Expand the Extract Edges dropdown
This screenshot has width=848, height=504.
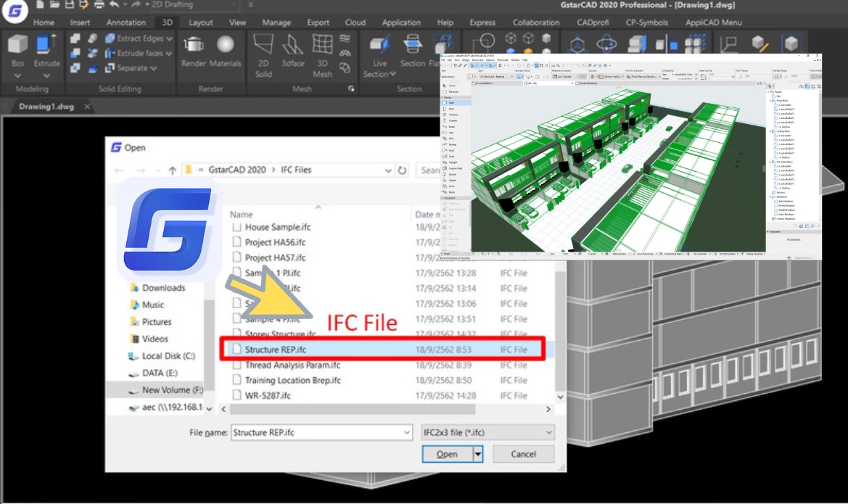169,39
